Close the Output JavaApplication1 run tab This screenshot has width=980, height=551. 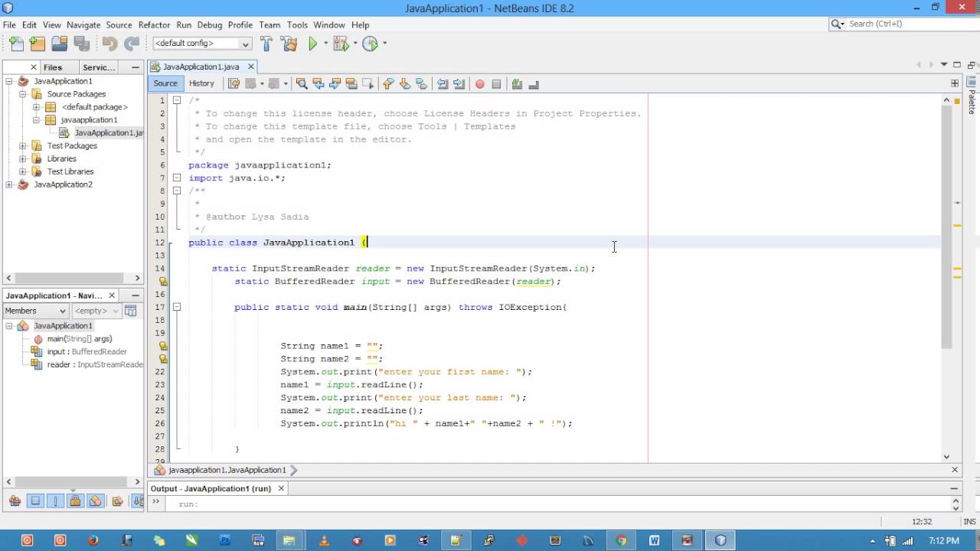coord(281,488)
